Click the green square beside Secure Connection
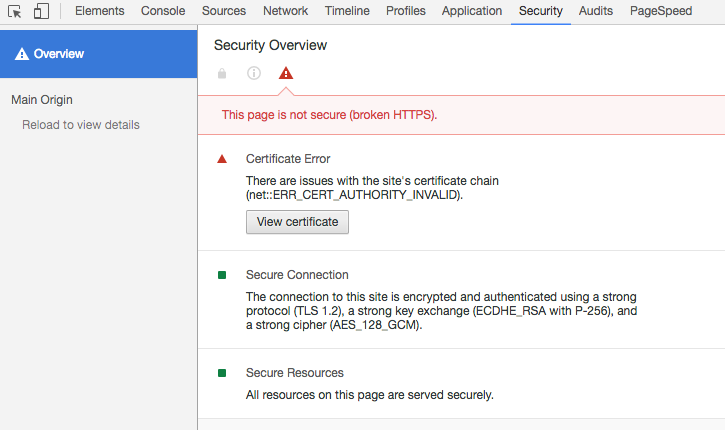Image resolution: width=725 pixels, height=430 pixels. click(222, 275)
